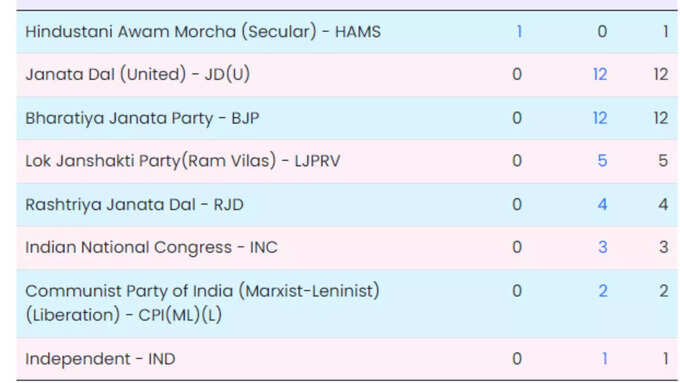Screen dimensions: 680x383
Task: Click CPI(ML)(L) leading count 2
Action: pos(603,291)
